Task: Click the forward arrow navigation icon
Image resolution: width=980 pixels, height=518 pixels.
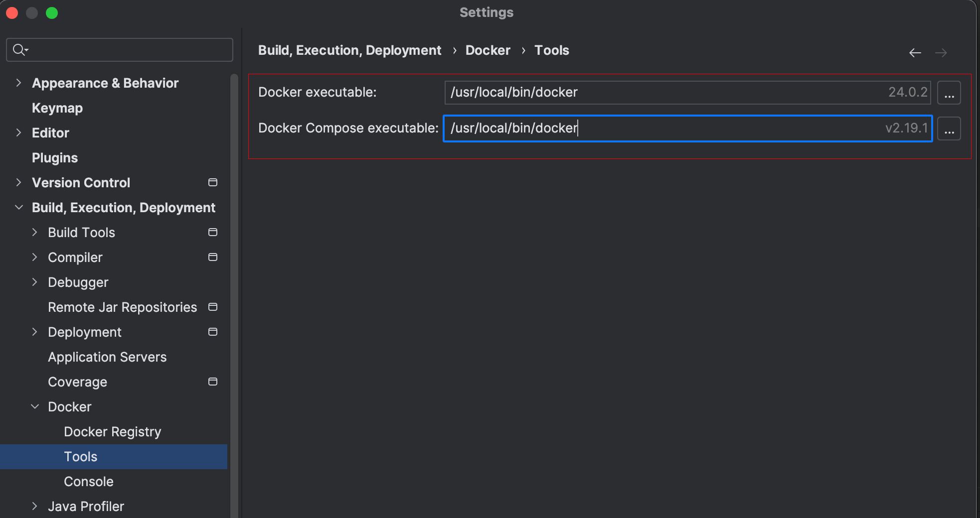Action: point(941,53)
